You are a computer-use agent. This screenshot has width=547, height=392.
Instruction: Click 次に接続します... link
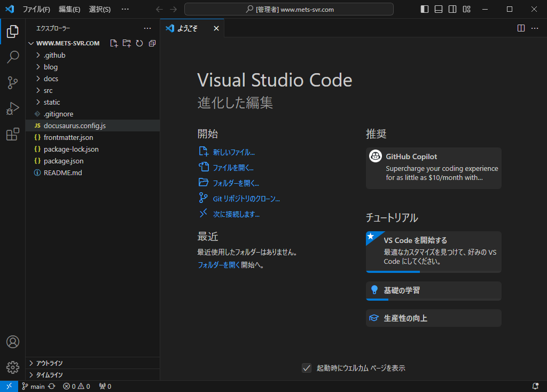[x=236, y=214]
